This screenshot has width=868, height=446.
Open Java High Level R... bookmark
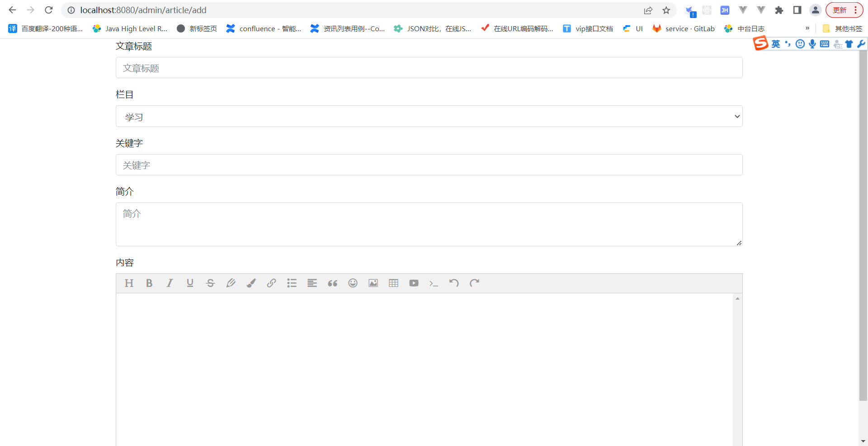coord(130,28)
